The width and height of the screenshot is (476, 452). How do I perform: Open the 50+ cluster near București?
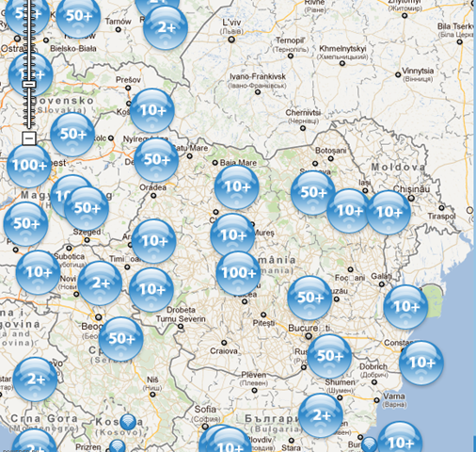pyautogui.click(x=329, y=356)
